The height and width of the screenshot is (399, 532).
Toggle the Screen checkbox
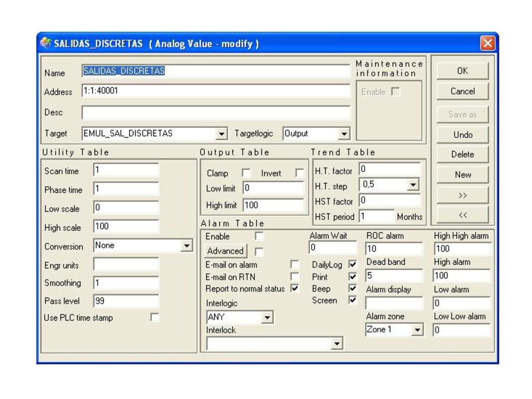353,300
